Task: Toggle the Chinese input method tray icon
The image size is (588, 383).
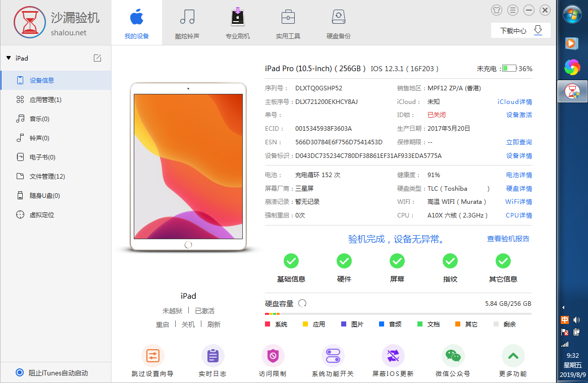Action: click(564, 319)
